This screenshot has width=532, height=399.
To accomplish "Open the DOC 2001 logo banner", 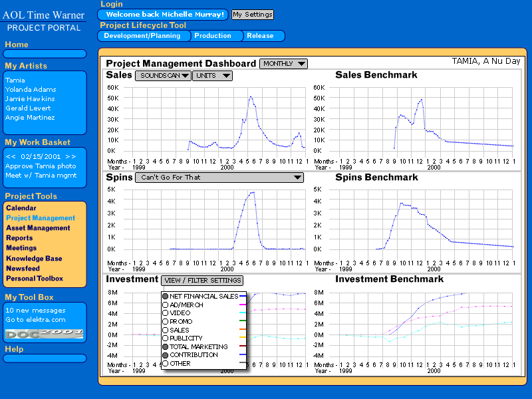I will click(x=45, y=332).
